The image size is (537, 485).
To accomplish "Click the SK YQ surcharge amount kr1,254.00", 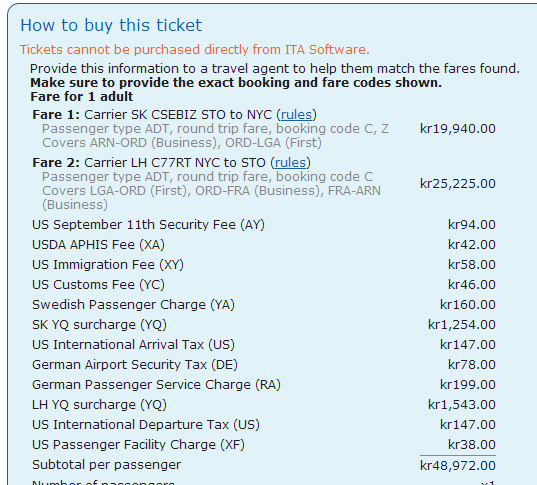I will 462,325.
